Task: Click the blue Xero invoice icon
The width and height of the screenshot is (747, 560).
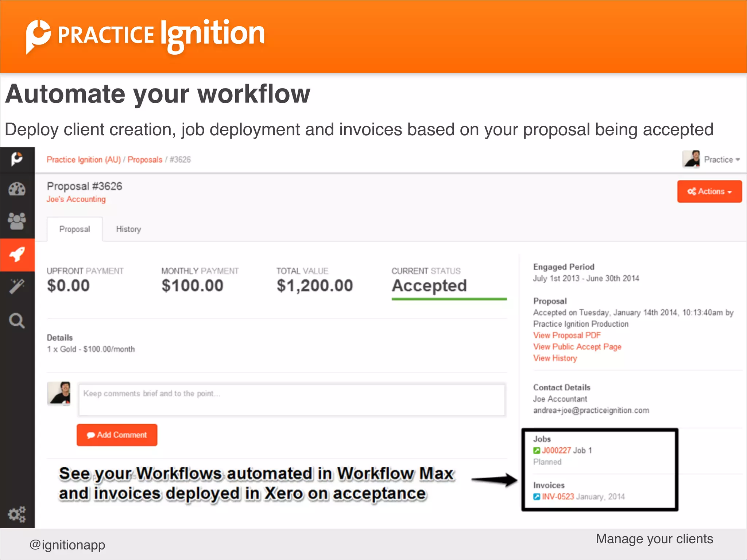Action: coord(537,497)
